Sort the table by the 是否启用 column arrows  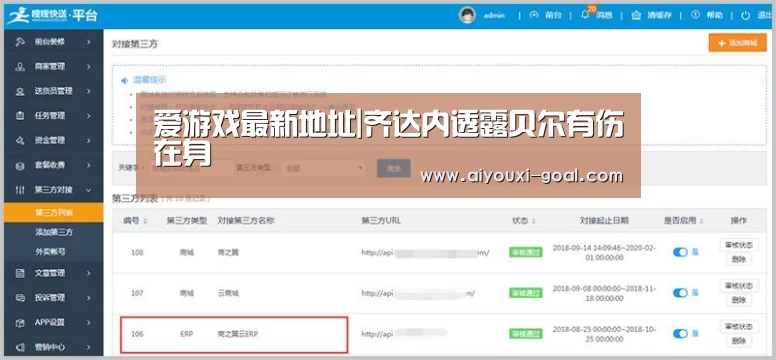[x=702, y=221]
